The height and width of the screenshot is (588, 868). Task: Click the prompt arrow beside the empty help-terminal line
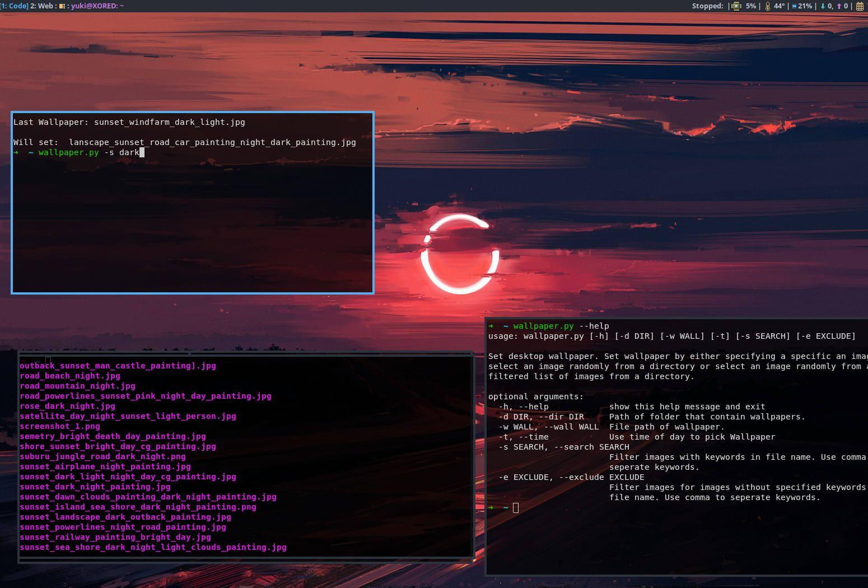(492, 507)
